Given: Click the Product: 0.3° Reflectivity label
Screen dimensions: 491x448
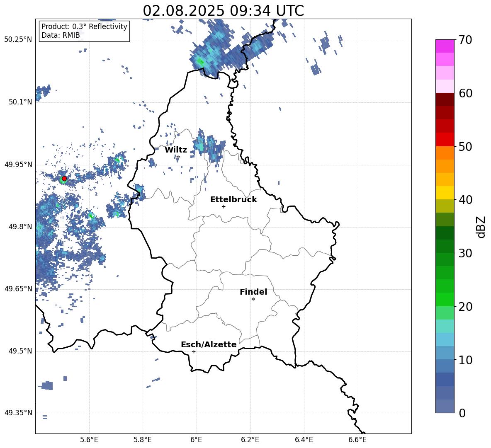Looking at the screenshot, I should pos(84,27).
